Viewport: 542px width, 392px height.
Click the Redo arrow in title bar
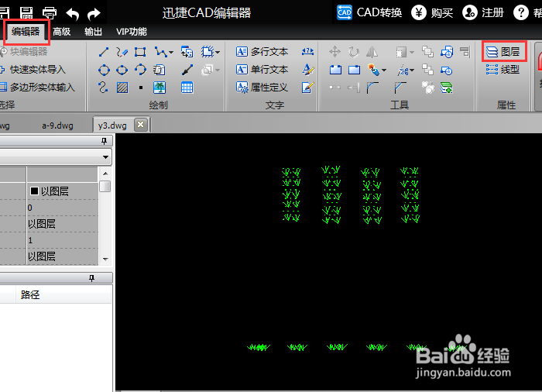click(94, 14)
